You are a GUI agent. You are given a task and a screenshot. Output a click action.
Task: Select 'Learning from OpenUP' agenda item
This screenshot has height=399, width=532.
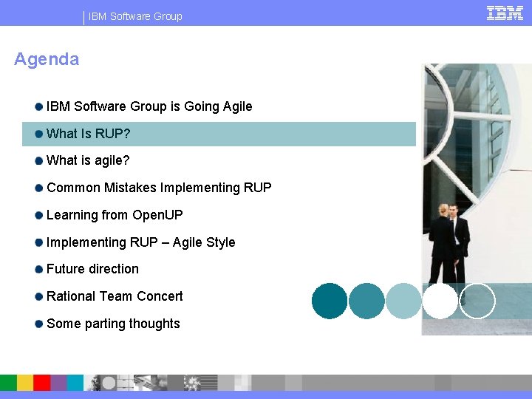coord(115,215)
